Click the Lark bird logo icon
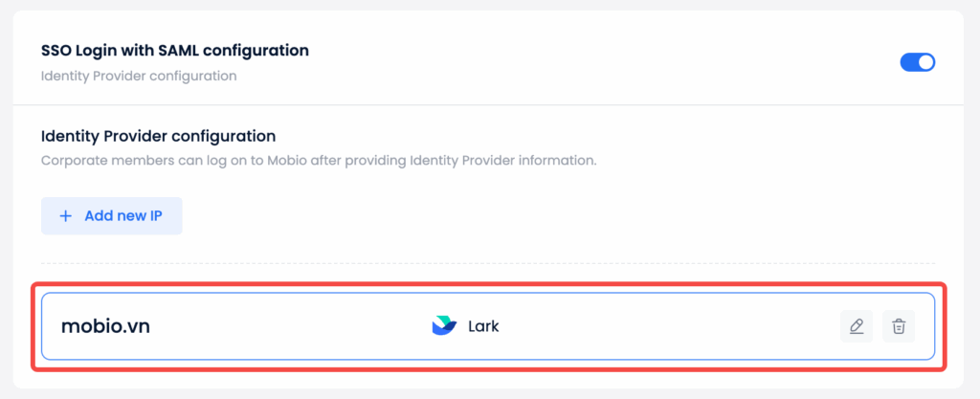The width and height of the screenshot is (980, 399). tap(444, 326)
